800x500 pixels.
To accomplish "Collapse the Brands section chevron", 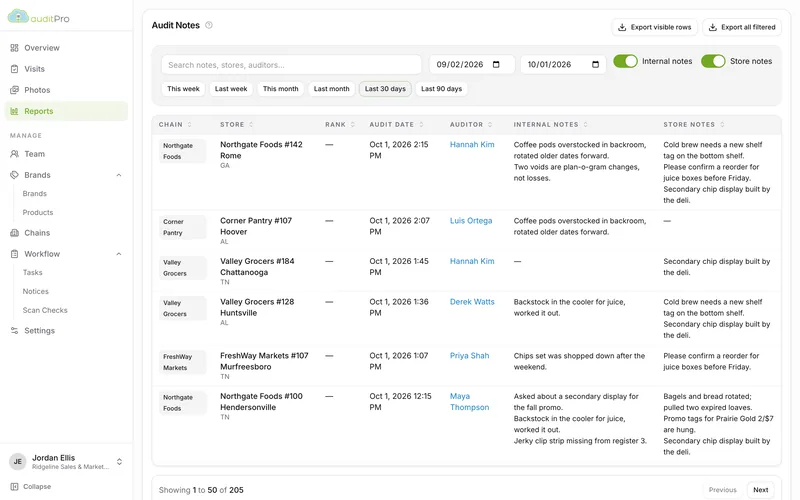I will (x=118, y=175).
